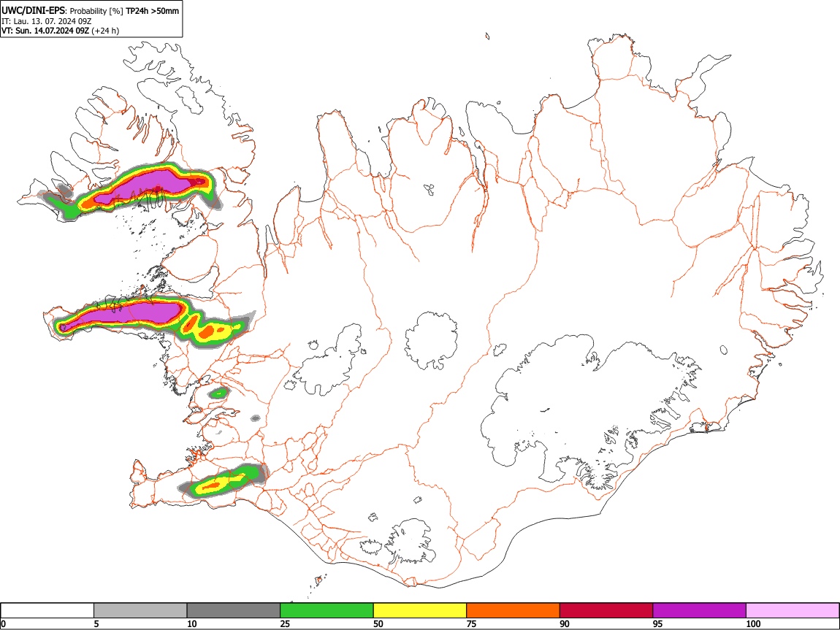Screen dimensions: 840x630
Task: Click the light pink 100 legend swatch
Action: [x=793, y=611]
